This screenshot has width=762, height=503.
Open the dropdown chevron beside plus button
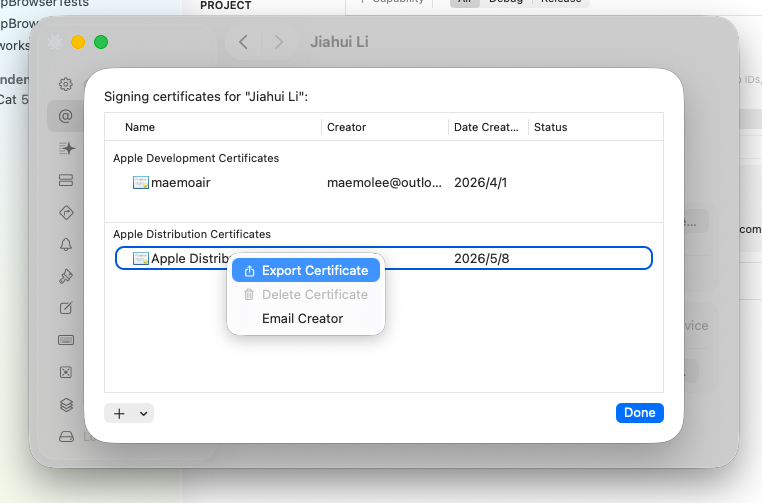click(x=143, y=414)
